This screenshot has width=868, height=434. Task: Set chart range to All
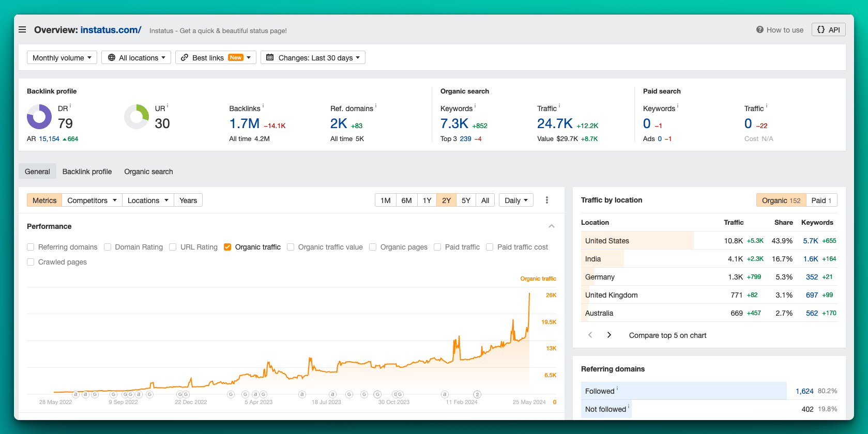click(x=485, y=200)
